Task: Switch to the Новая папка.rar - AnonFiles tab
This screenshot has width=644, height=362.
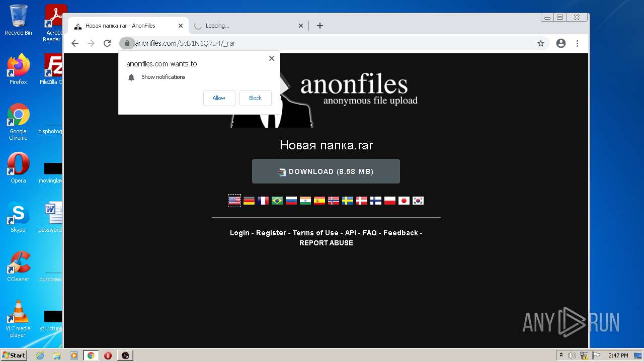Action: [x=127, y=26]
